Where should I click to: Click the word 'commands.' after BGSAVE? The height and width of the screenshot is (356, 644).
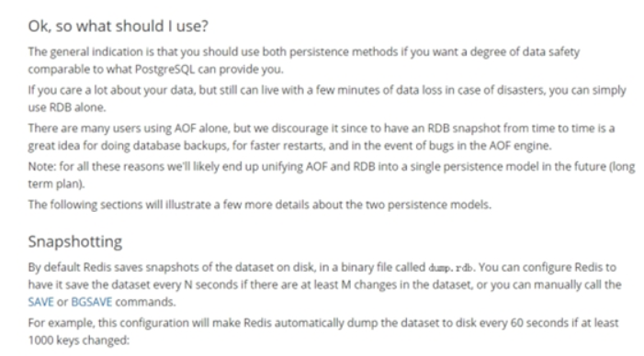(x=145, y=302)
